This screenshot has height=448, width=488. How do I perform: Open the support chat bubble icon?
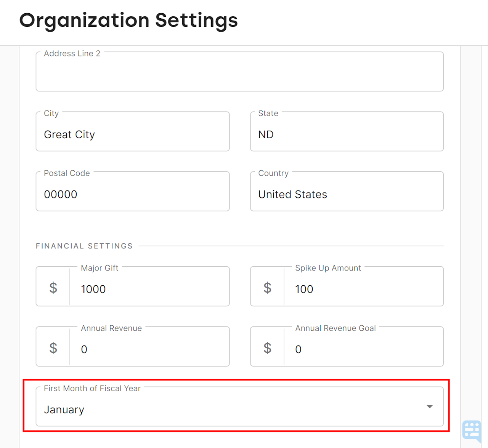pos(472,431)
